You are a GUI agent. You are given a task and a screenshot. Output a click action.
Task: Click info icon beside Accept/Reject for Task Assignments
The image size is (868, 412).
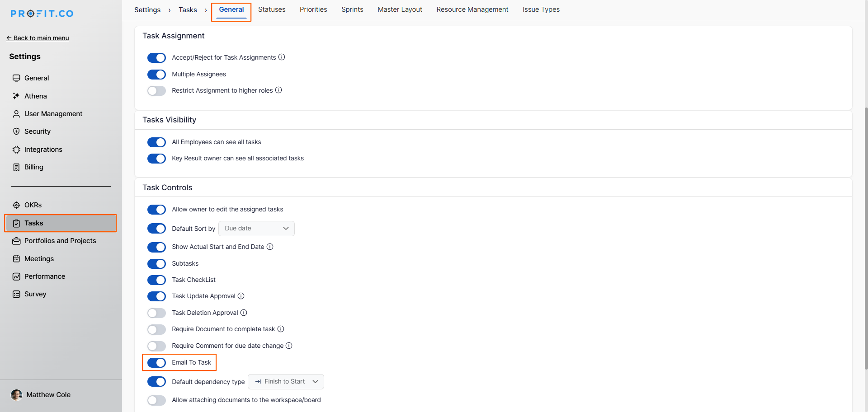pyautogui.click(x=282, y=57)
